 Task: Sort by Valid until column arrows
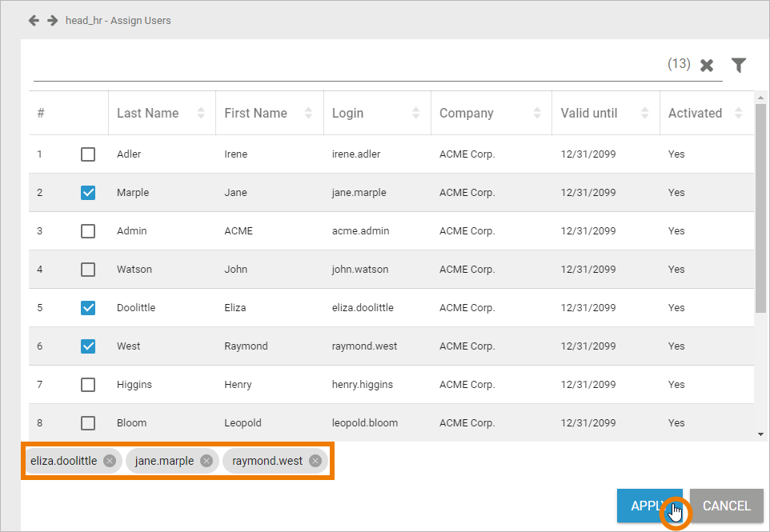[645, 114]
